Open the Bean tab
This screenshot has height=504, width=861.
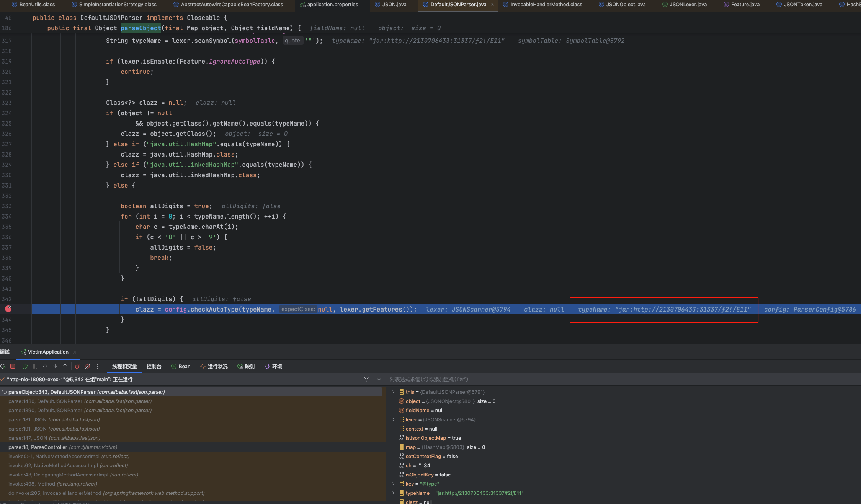click(181, 366)
